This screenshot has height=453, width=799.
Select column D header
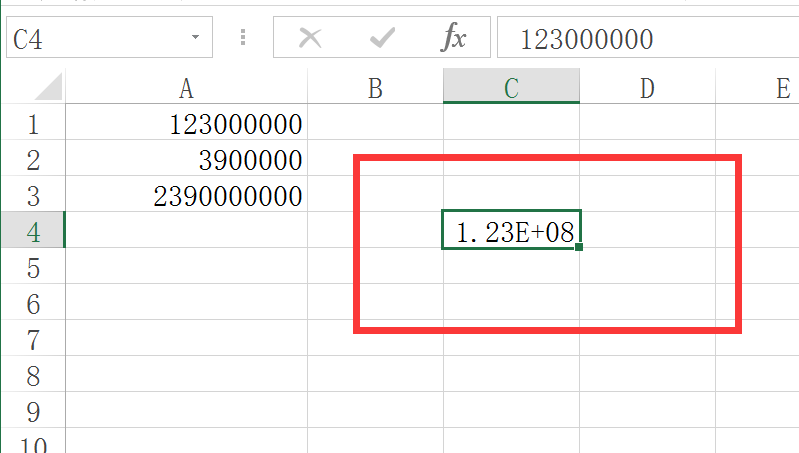click(648, 88)
